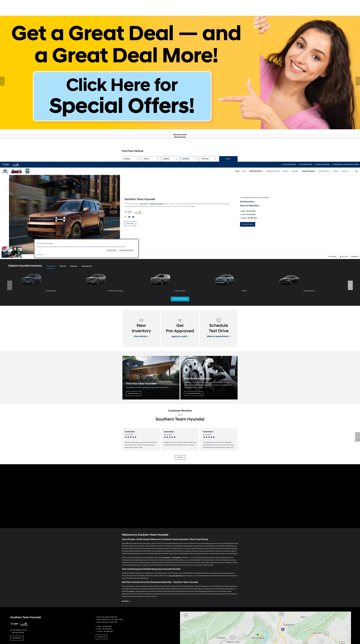Click View All New Vehicles button
The image size is (360, 644).
coord(180,299)
